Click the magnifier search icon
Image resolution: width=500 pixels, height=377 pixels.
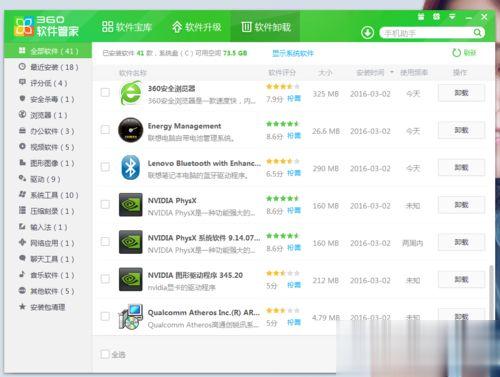(x=478, y=32)
